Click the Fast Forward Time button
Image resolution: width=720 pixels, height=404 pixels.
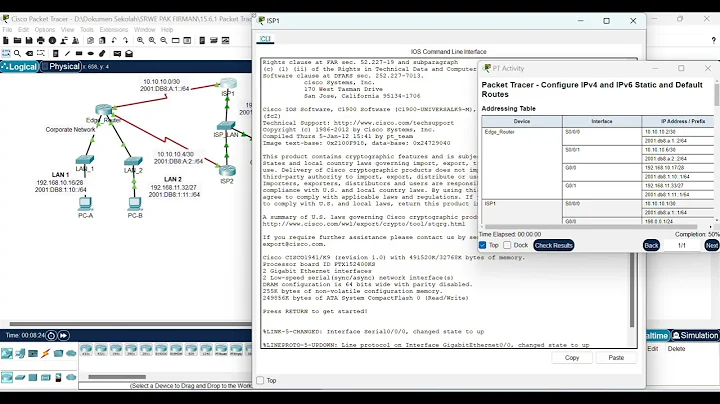(x=63, y=336)
